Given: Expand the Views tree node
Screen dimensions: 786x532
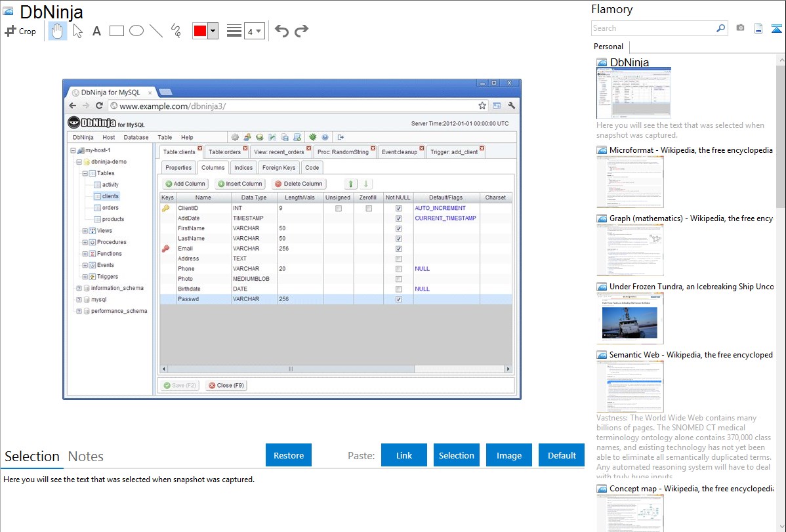Looking at the screenshot, I should (85, 231).
